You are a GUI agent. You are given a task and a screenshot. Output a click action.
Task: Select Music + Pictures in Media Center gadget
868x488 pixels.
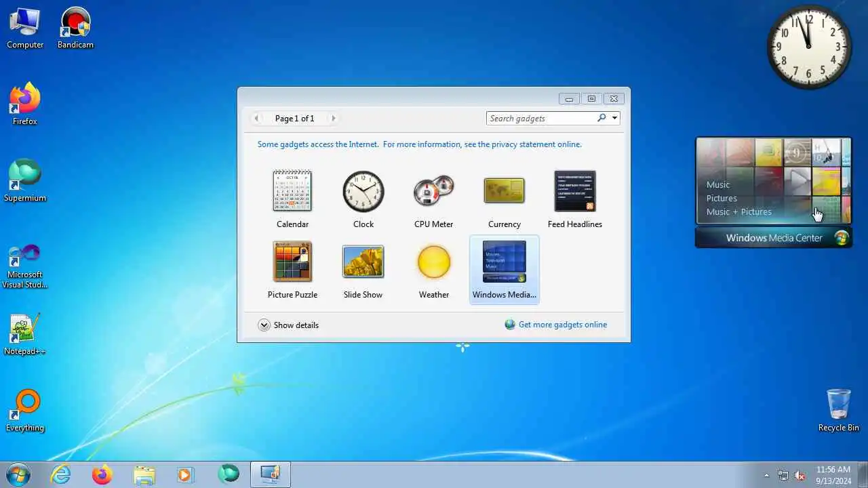739,211
